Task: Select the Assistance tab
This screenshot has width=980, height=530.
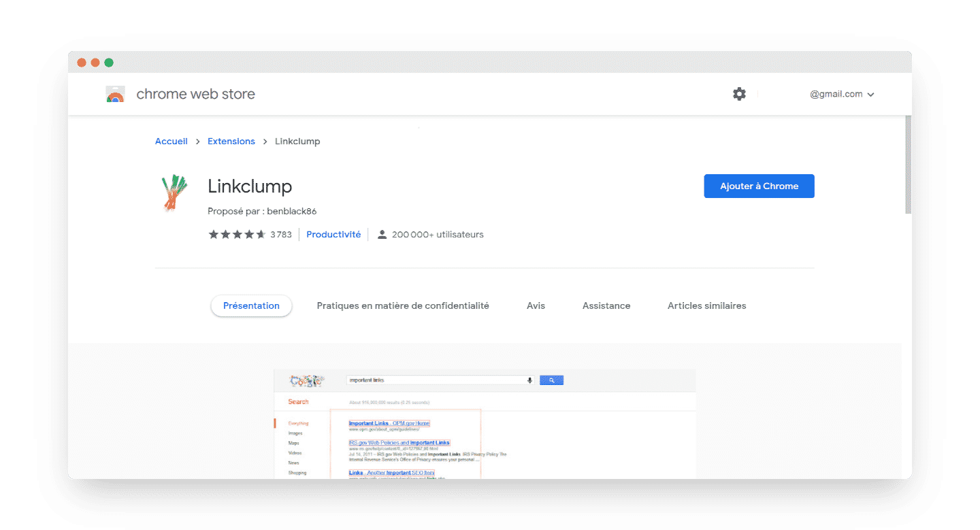Action: pyautogui.click(x=606, y=306)
